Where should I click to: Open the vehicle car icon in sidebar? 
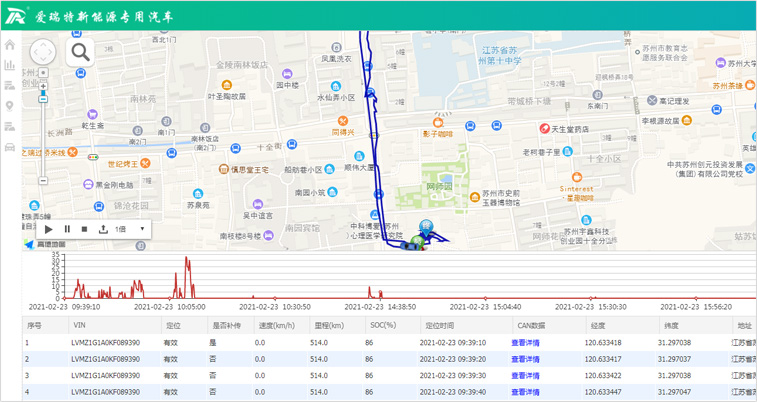10,146
